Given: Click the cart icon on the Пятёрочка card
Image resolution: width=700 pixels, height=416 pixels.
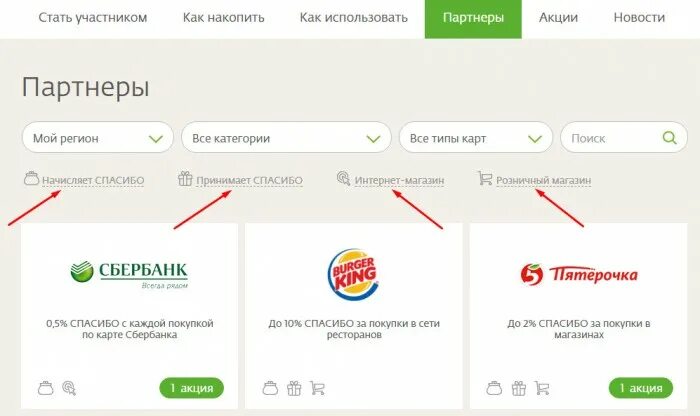Looking at the screenshot, I should click(x=542, y=388).
